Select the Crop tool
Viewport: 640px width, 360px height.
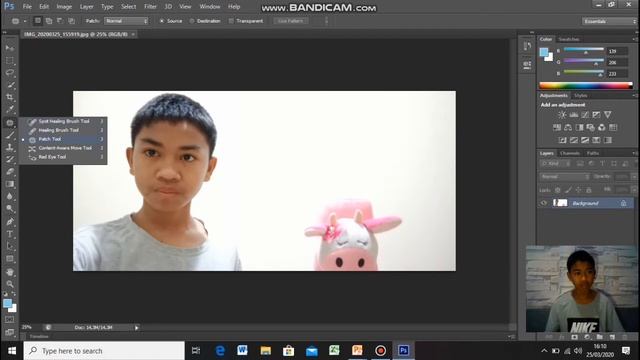[10, 98]
